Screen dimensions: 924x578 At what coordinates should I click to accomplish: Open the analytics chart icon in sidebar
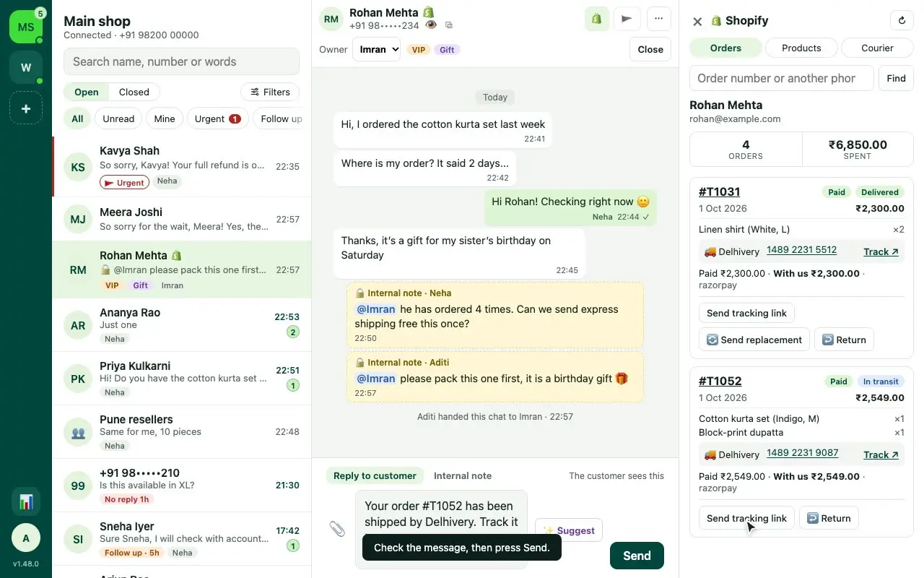click(26, 501)
